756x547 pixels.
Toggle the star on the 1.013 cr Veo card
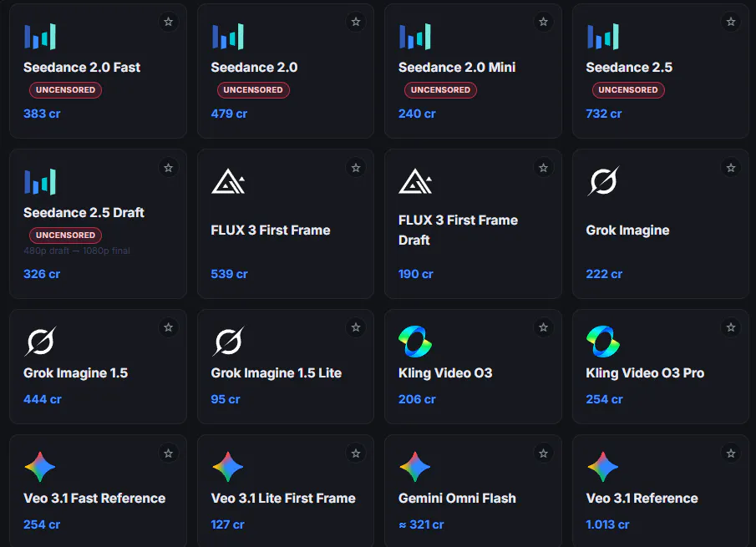coord(731,453)
